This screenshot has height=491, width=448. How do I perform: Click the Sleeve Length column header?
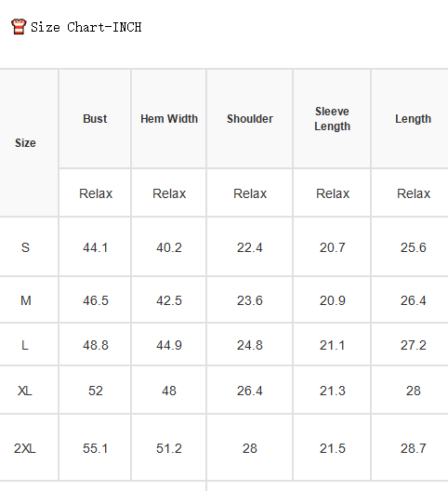click(332, 119)
